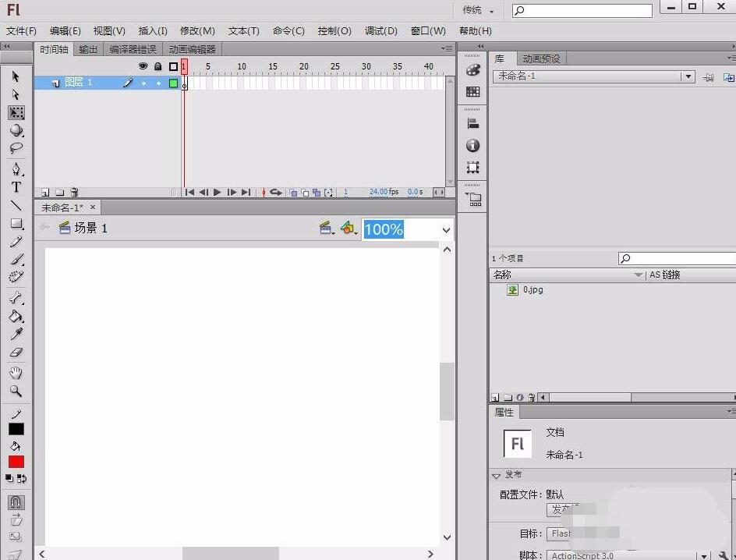
Task: Open the 未命名-1 library document dropdown
Action: [x=687, y=76]
